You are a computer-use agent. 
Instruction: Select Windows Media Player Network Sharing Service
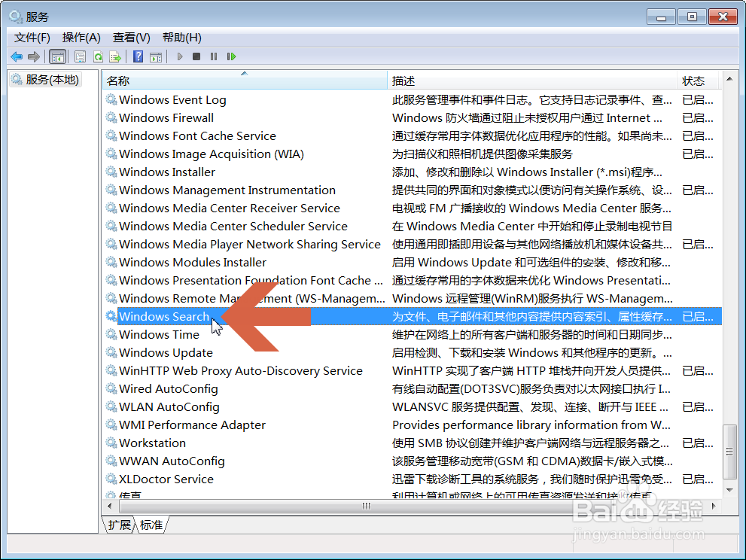click(412, 245)
